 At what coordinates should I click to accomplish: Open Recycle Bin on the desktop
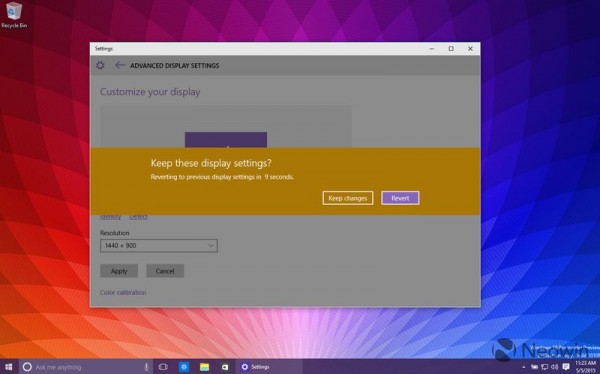pos(14,15)
